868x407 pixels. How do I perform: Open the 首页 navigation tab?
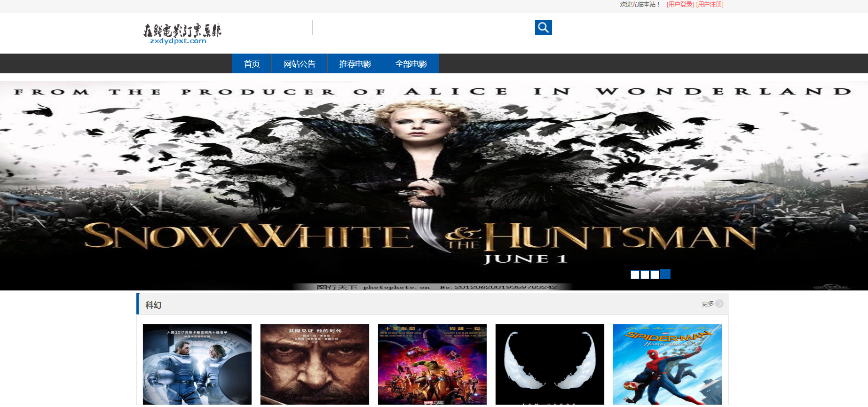point(252,63)
